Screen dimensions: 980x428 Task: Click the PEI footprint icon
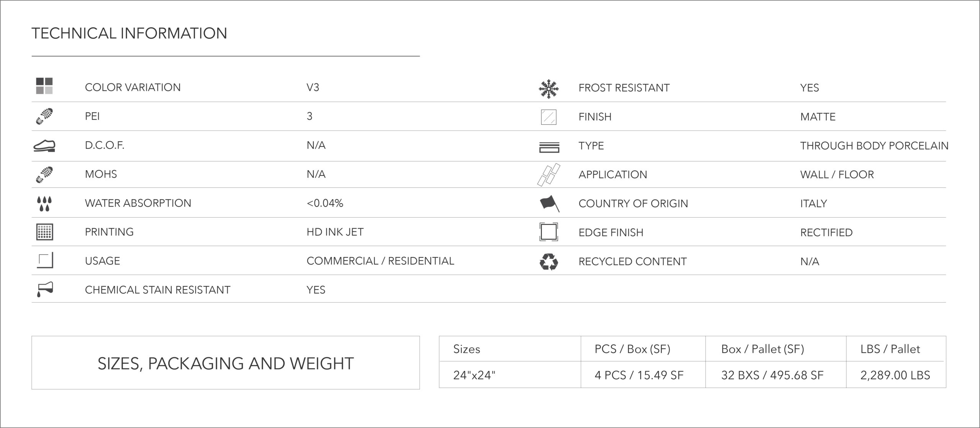[x=44, y=116]
